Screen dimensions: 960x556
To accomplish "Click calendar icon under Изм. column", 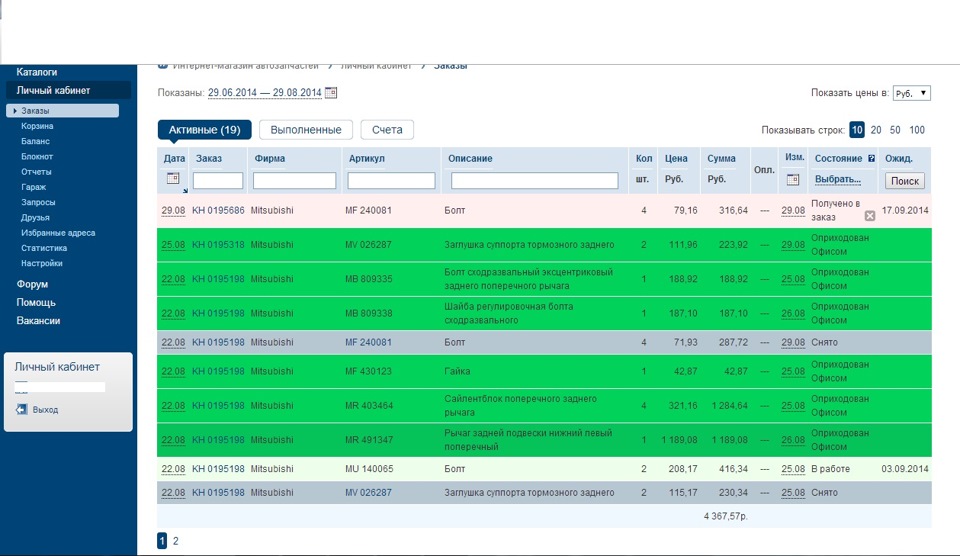I will pyautogui.click(x=793, y=180).
